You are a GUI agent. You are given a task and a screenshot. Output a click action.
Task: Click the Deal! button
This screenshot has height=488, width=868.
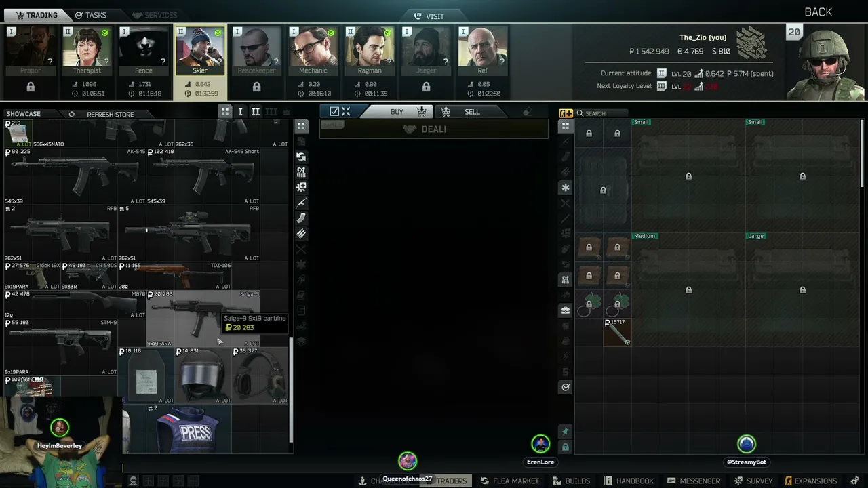pyautogui.click(x=434, y=129)
